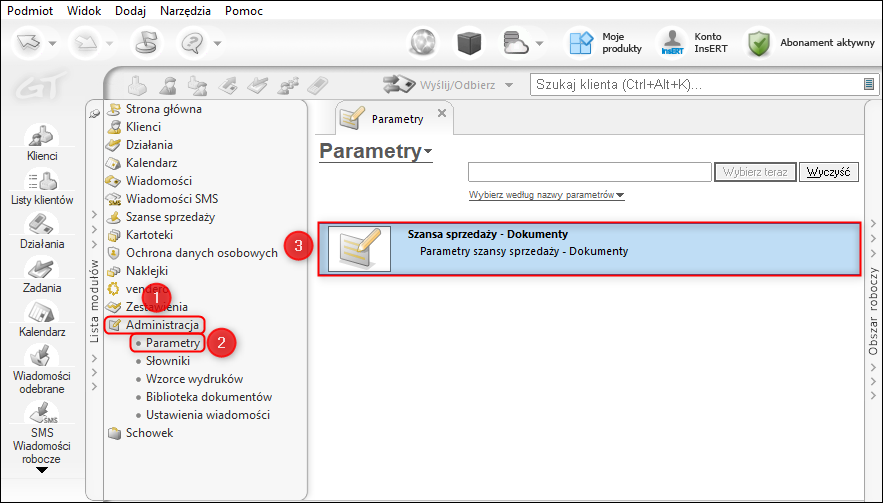The height and width of the screenshot is (503, 883).
Task: Open Zadania shortcut
Action: [x=42, y=275]
